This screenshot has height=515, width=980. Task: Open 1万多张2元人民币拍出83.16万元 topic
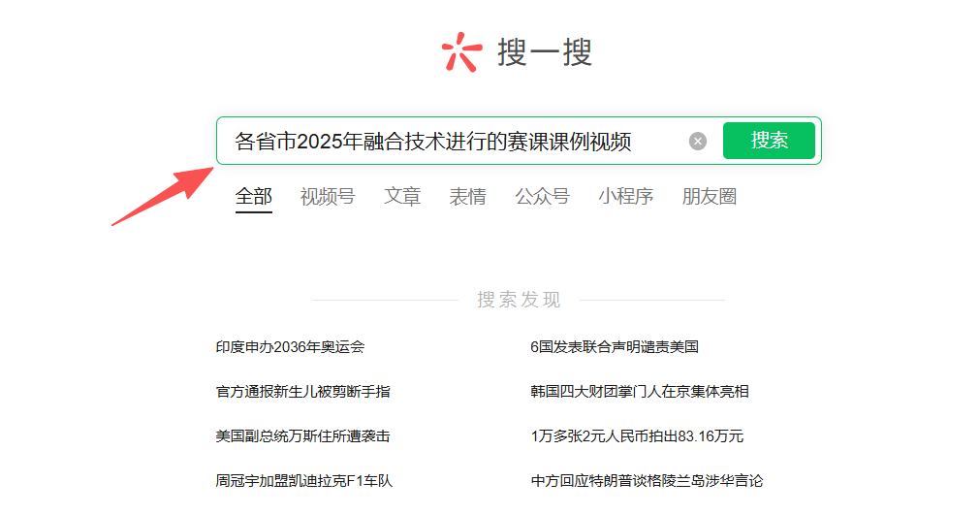coord(637,436)
